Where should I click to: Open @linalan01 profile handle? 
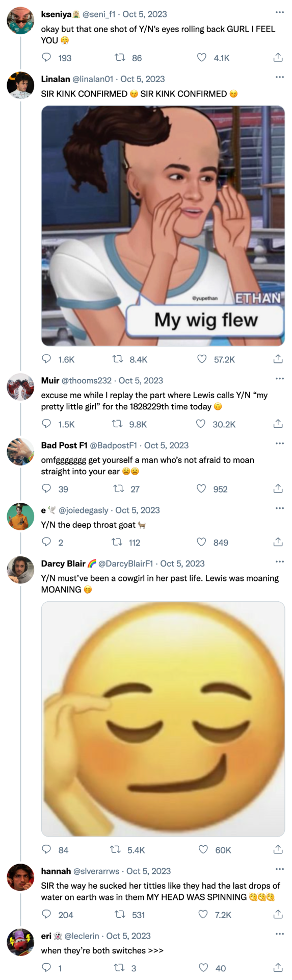[x=93, y=79]
